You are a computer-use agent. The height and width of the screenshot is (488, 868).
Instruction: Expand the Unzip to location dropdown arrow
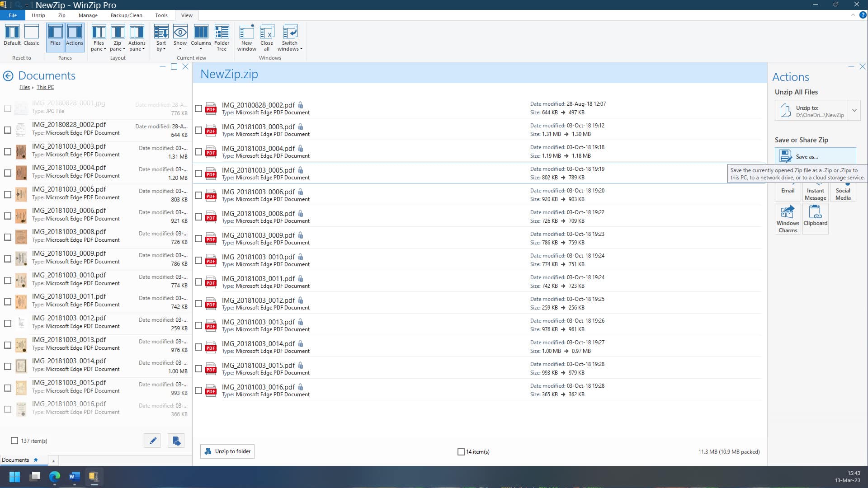854,110
